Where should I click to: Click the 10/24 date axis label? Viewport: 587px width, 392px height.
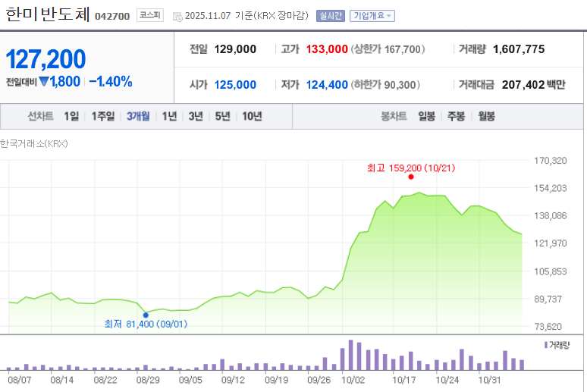tap(447, 381)
